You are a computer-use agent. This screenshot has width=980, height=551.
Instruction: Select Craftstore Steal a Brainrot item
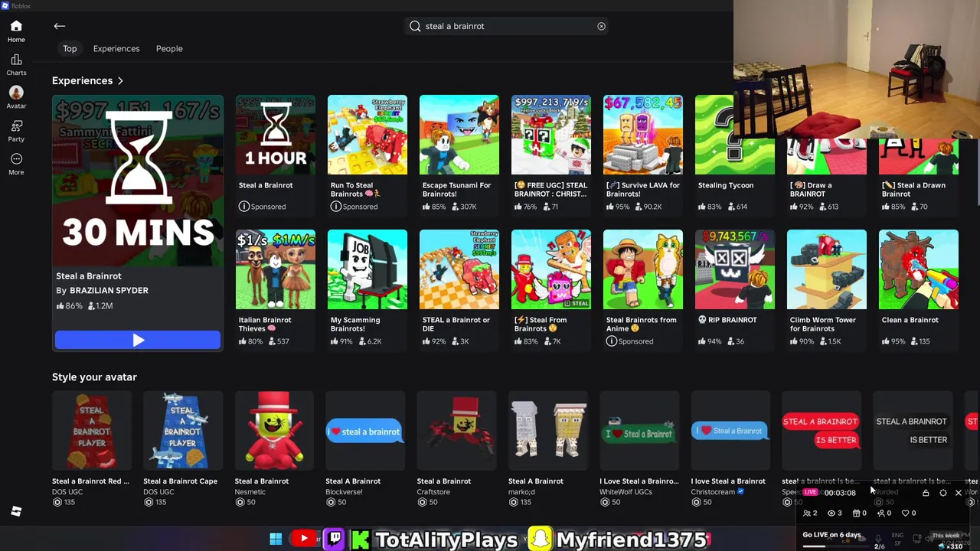(457, 431)
